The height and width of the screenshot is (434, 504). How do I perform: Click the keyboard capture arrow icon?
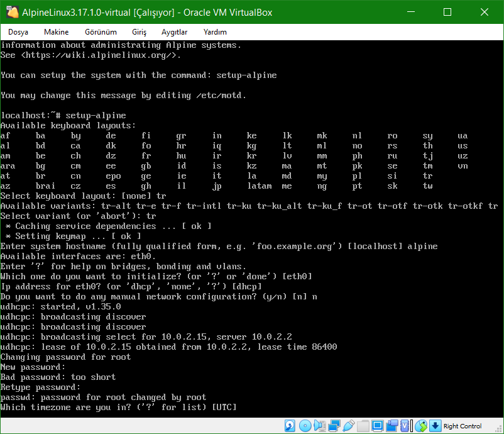tap(435, 426)
